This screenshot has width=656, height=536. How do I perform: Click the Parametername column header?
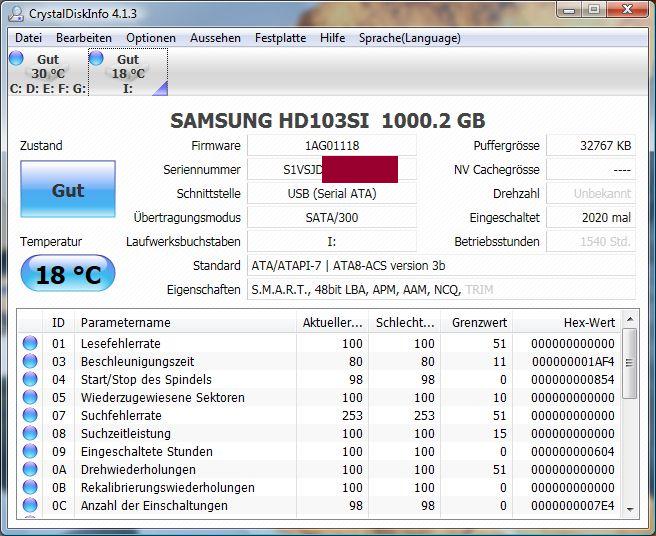tap(185, 322)
